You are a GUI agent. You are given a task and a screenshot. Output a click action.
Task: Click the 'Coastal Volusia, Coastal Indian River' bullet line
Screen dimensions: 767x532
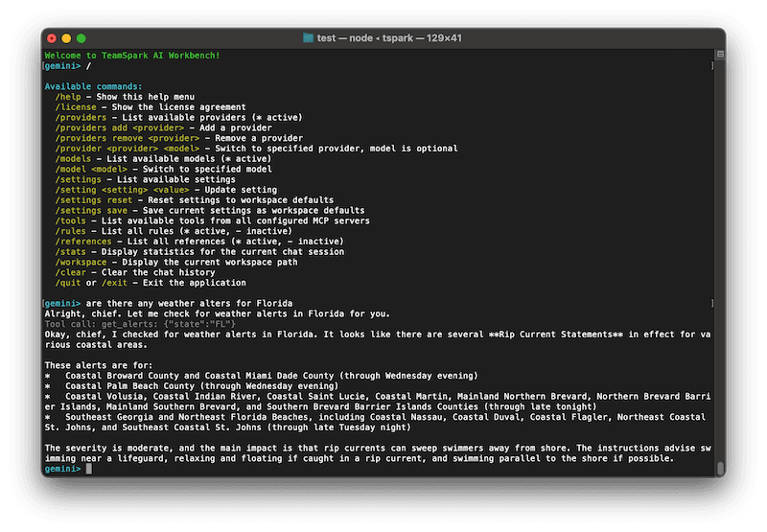coord(378,402)
